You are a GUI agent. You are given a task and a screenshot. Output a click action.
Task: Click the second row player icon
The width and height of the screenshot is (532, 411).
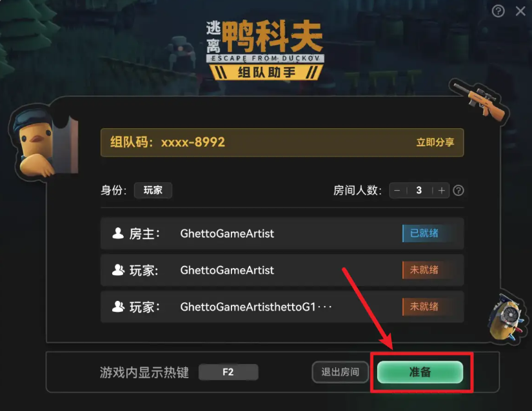coord(118,270)
